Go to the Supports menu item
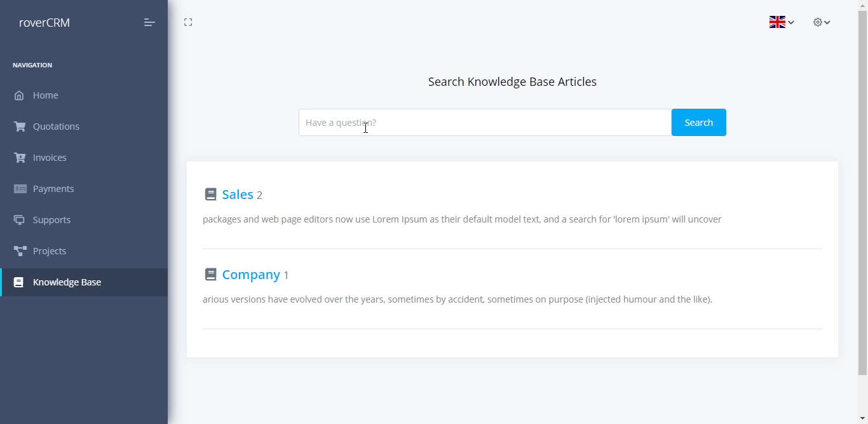 coord(51,220)
